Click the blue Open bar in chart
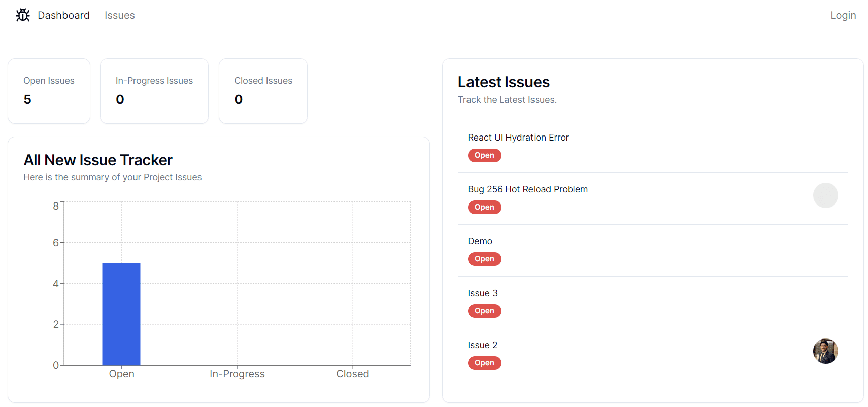The image size is (868, 407). pyautogui.click(x=121, y=314)
